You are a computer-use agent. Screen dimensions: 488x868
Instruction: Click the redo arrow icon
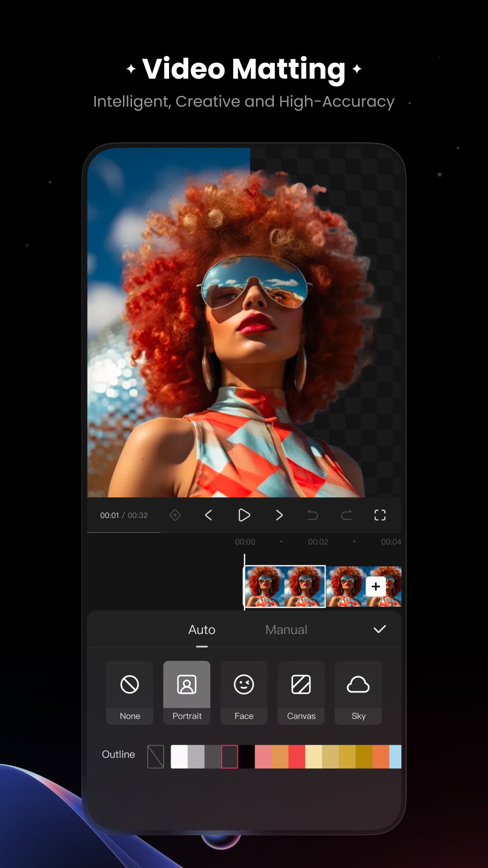(347, 515)
